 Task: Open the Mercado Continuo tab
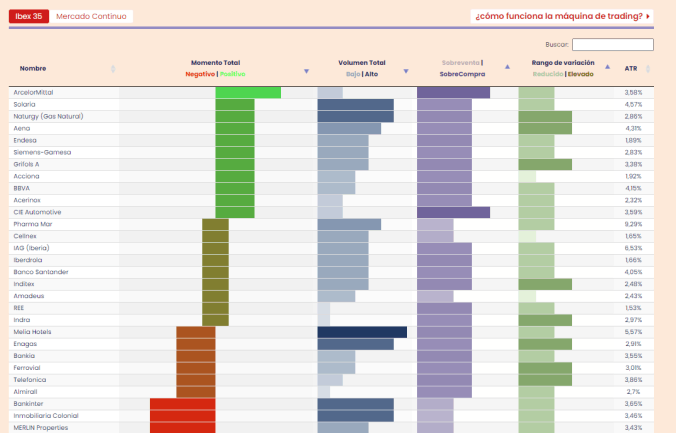(x=91, y=16)
